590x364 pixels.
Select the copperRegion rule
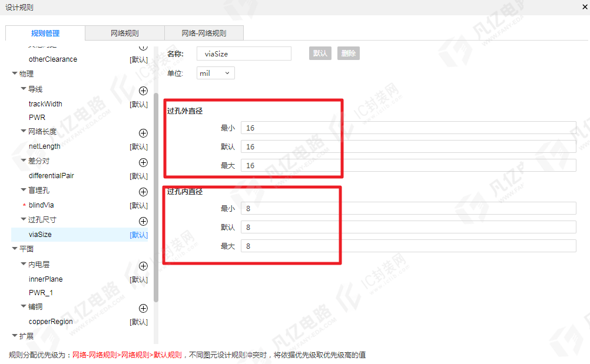point(51,322)
